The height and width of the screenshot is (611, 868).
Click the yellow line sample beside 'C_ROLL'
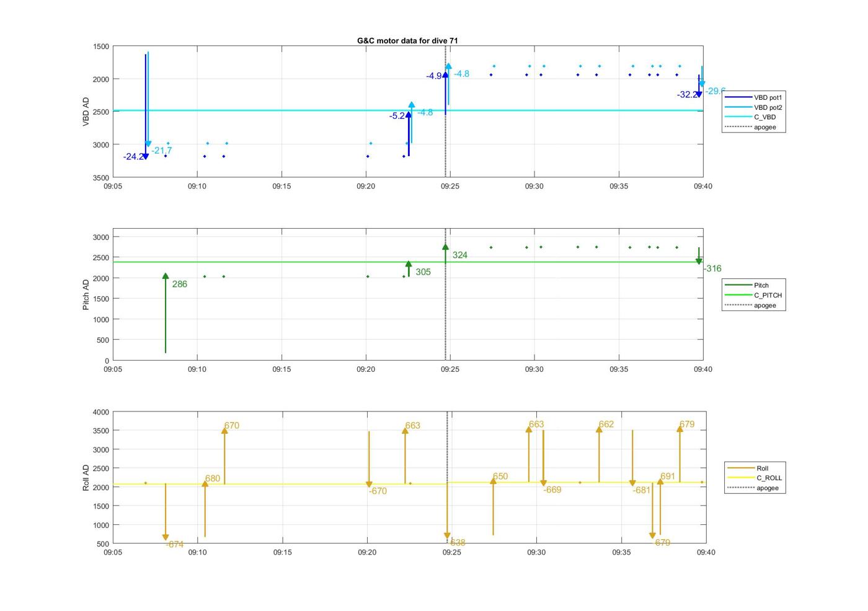click(740, 478)
